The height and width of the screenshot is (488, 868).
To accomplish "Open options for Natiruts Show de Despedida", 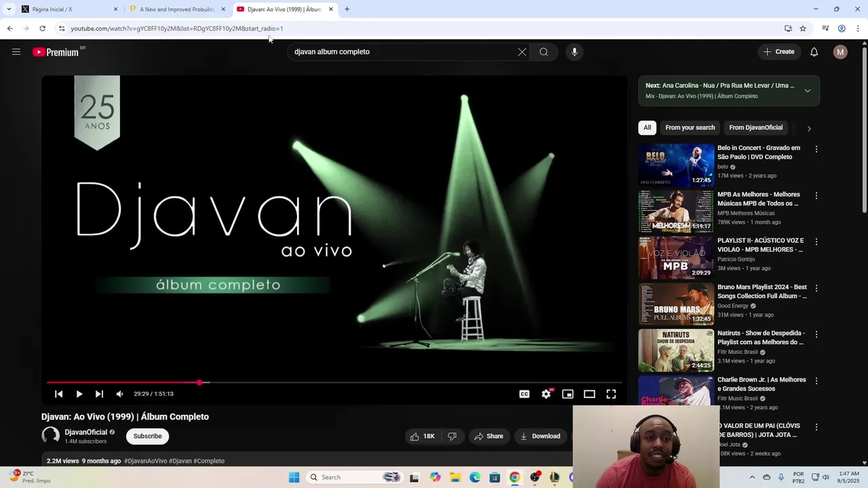I will (816, 334).
